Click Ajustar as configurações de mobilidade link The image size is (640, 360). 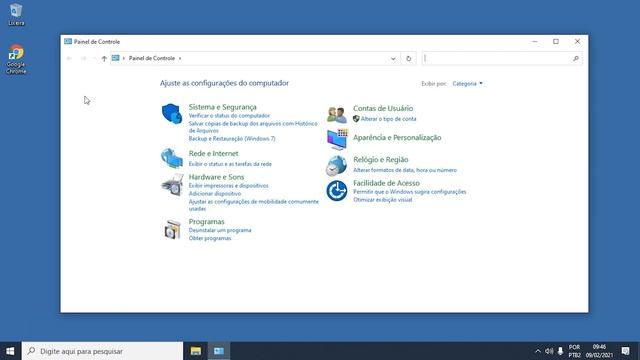point(253,205)
